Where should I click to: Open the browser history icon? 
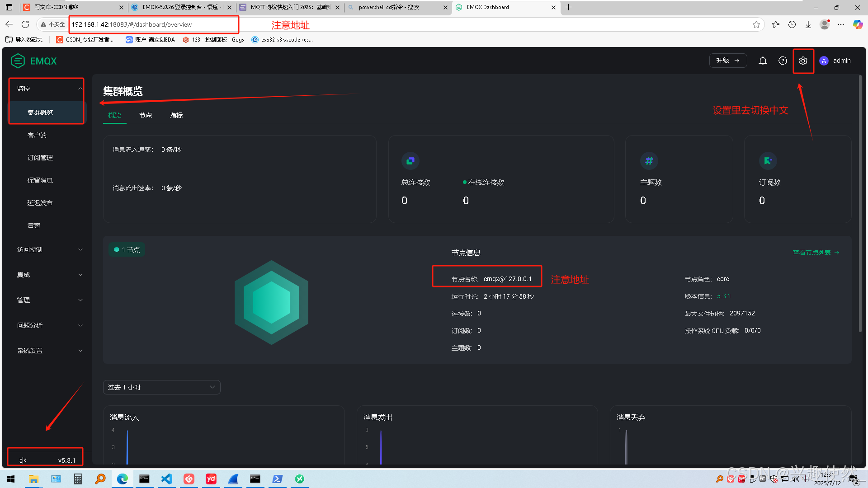pos(792,24)
